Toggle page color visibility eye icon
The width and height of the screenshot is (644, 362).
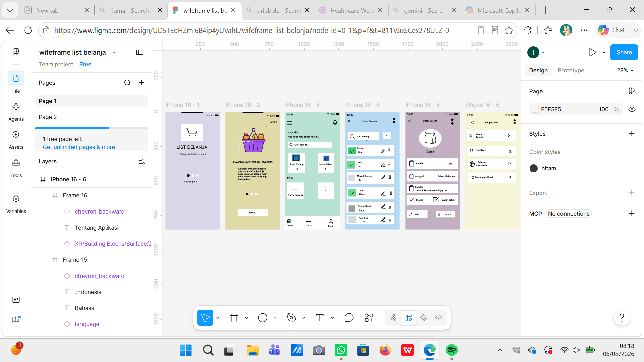point(632,109)
